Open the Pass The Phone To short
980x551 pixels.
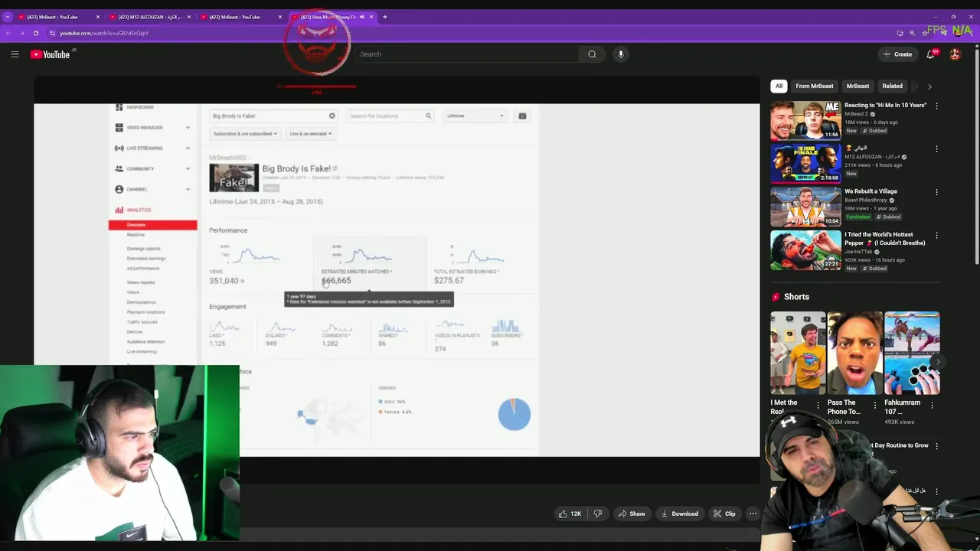pyautogui.click(x=854, y=353)
